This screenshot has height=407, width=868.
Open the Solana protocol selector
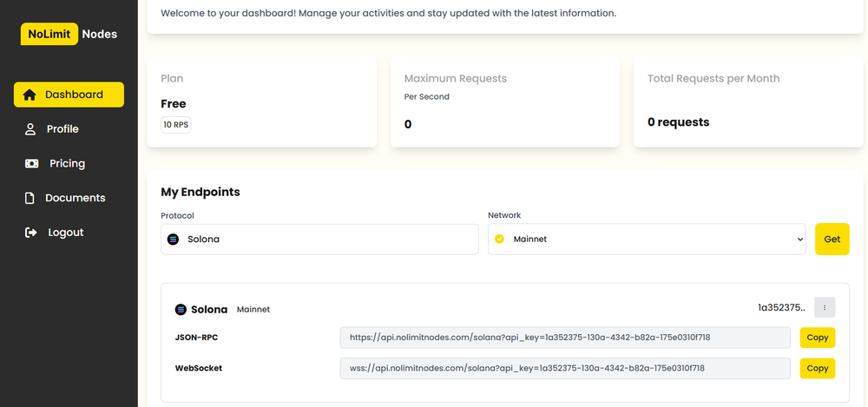[319, 240]
